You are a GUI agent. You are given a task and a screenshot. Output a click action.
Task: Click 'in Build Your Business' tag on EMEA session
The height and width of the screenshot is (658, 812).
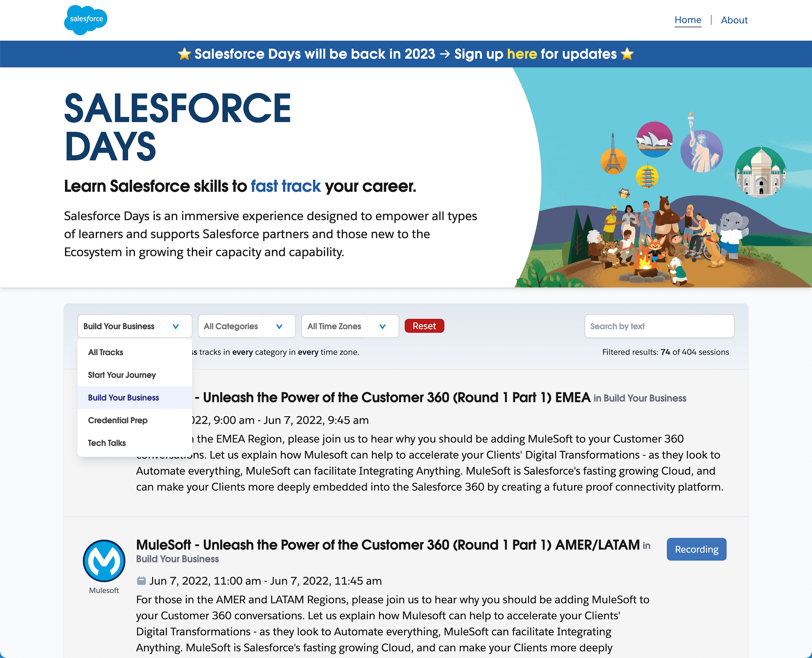point(640,398)
